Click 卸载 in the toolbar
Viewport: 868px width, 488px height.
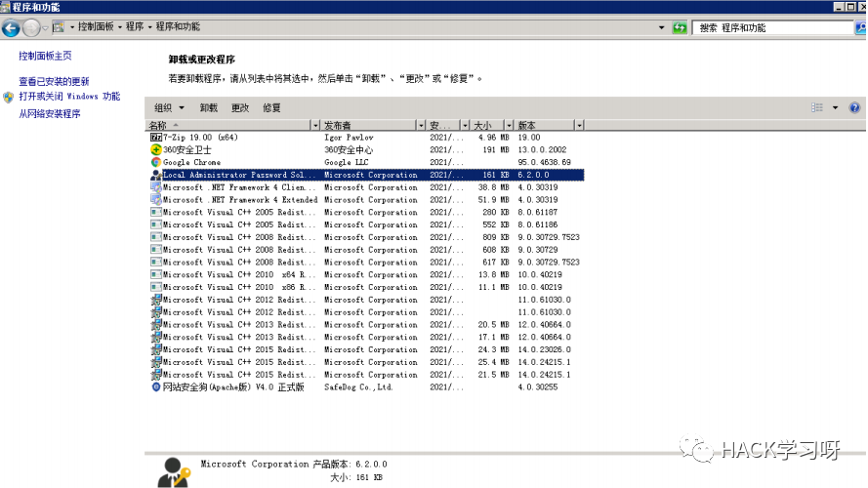click(209, 108)
